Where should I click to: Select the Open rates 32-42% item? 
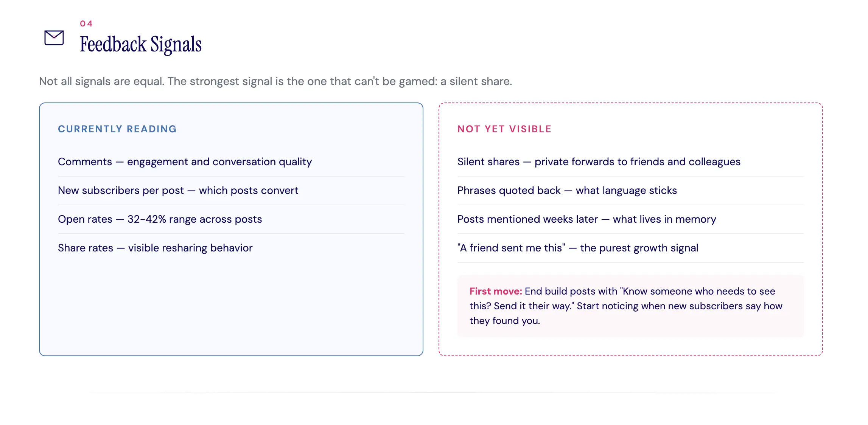click(231, 219)
